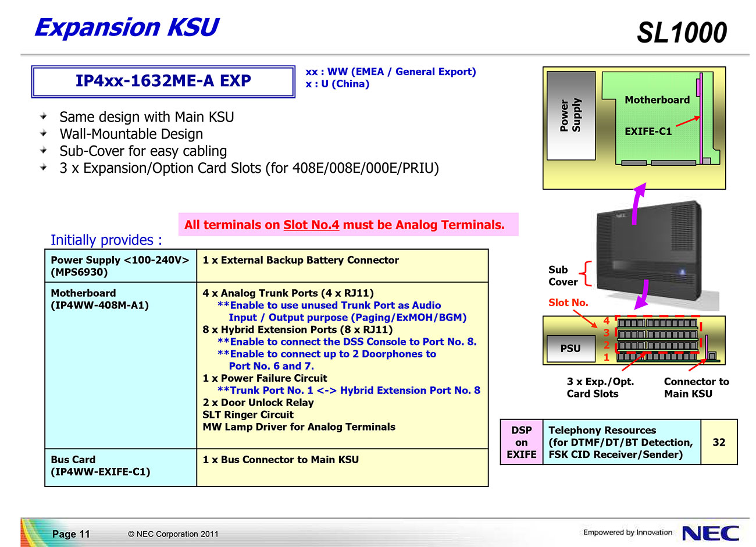Click 'MW Lamp Driver for Analog Terminals' line
756x547 pixels.
(x=298, y=428)
